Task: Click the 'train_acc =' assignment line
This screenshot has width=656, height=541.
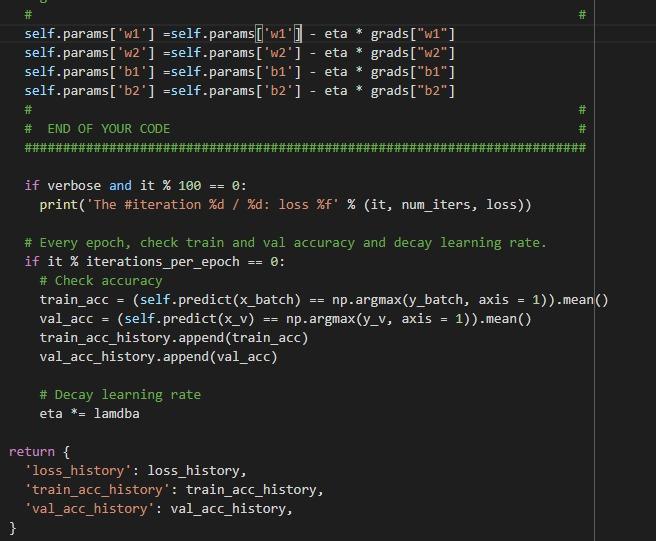Action: click(324, 300)
